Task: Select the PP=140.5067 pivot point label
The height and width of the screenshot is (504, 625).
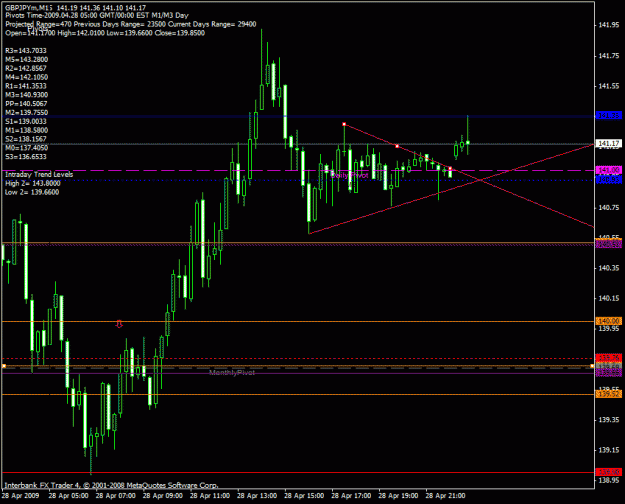Action: point(26,103)
